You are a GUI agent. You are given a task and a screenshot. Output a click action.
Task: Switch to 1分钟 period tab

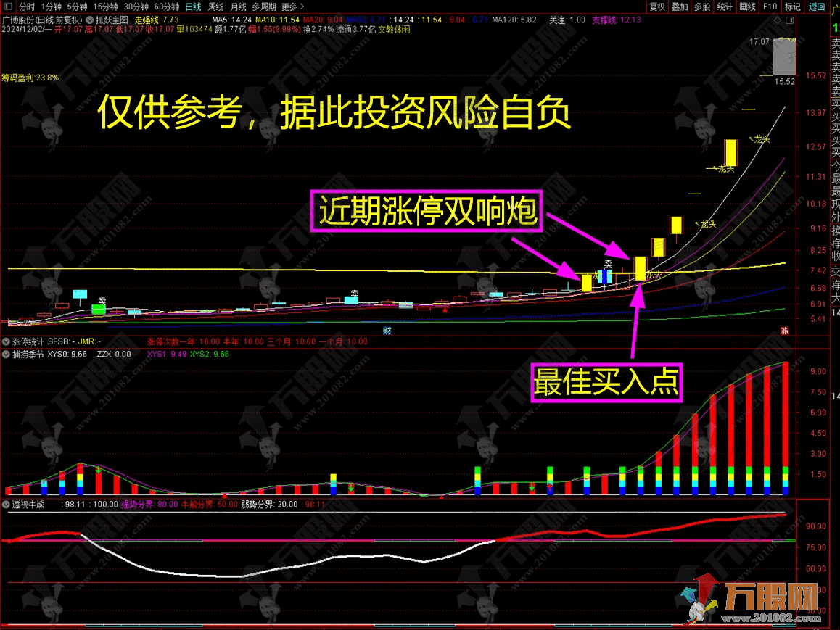pos(51,7)
